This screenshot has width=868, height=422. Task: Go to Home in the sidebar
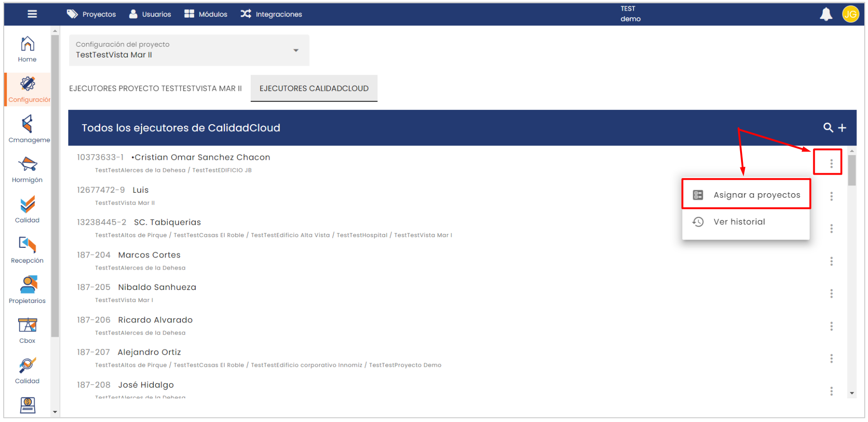tap(27, 49)
